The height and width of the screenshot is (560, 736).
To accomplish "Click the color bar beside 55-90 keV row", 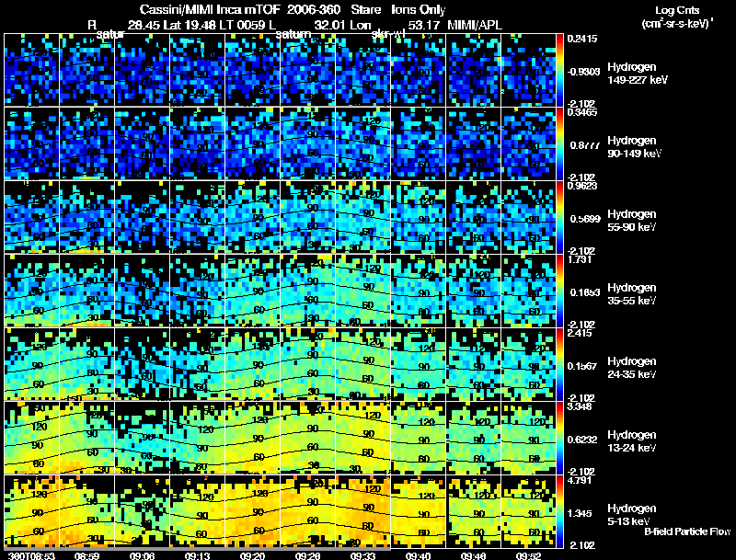I will pos(559,217).
